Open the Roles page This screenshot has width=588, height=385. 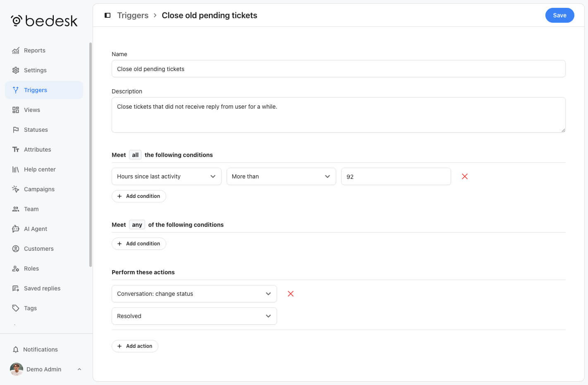[44, 269]
